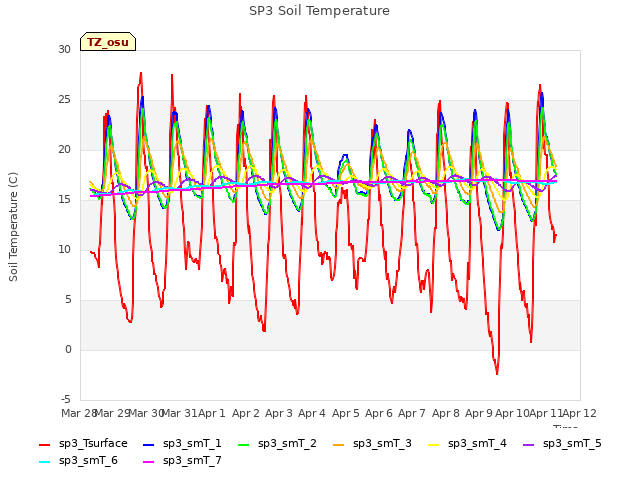Screen dimensions: 640x480
Task: Click the 5 y-axis tick label
Action: point(68,300)
